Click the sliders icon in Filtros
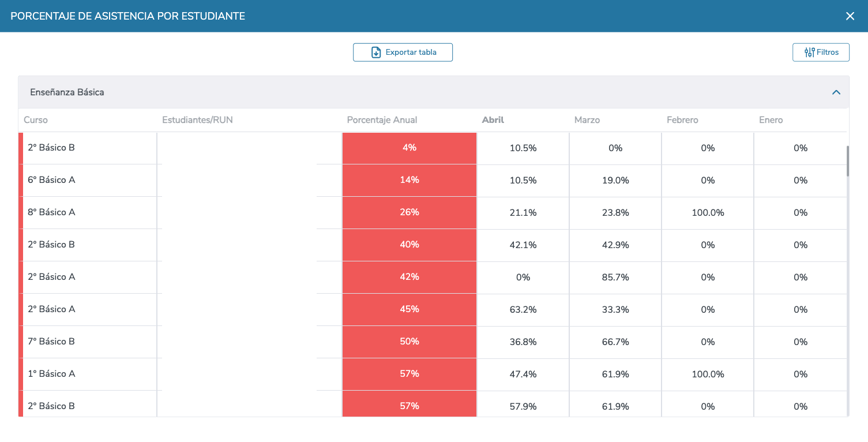Image resolution: width=868 pixels, height=442 pixels. click(809, 53)
